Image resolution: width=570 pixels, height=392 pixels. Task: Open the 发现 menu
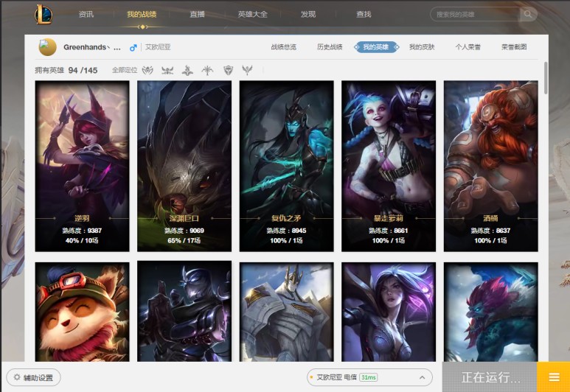tap(308, 14)
